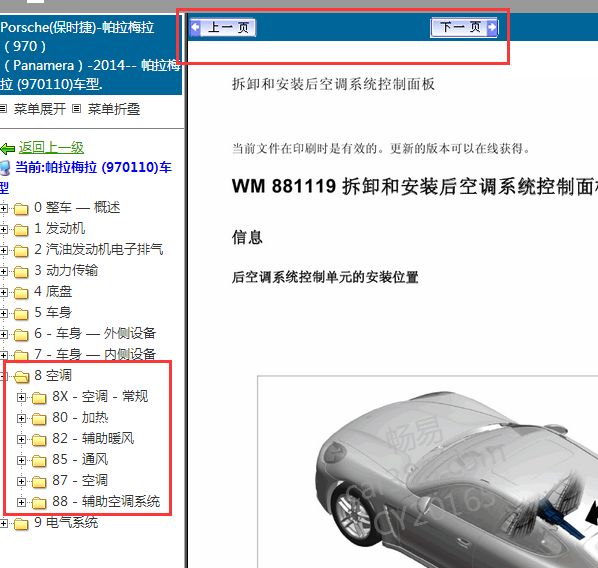Image resolution: width=598 pixels, height=568 pixels.
Task: Click 菜单展开 to expand the menu
Action: coord(40,109)
